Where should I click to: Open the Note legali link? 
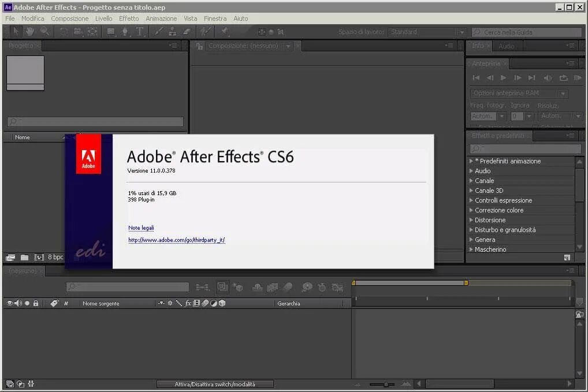pyautogui.click(x=141, y=228)
